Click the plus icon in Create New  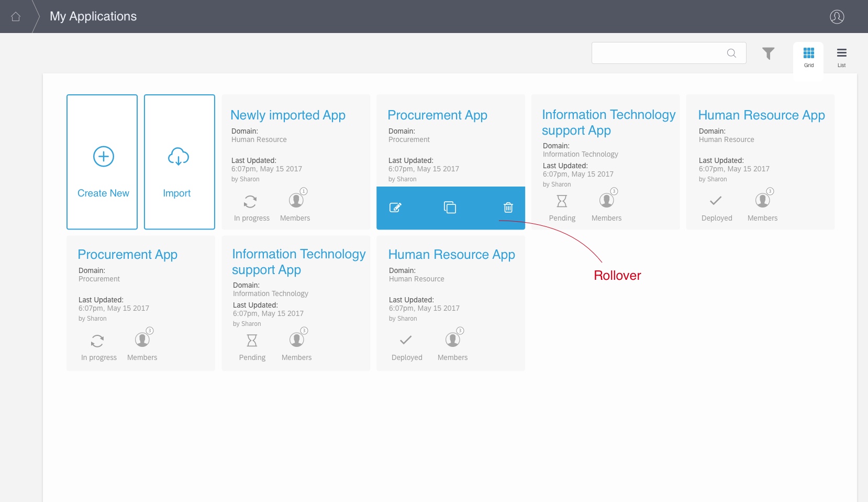point(104,157)
